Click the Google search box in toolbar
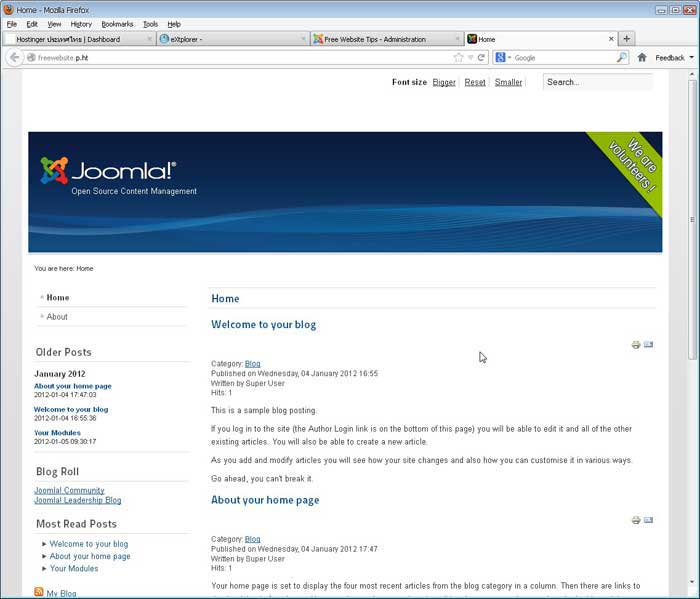This screenshot has width=700, height=599. click(564, 58)
